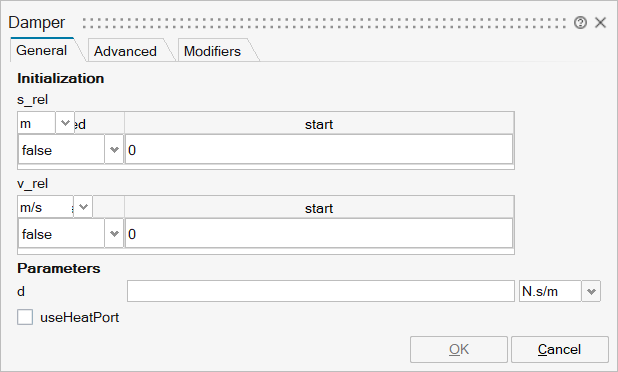Click the v_rel start column header

coord(319,208)
